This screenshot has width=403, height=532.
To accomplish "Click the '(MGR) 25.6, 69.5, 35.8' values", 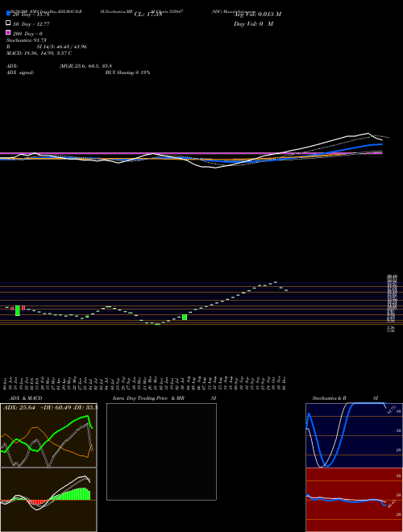I will (x=85, y=66).
